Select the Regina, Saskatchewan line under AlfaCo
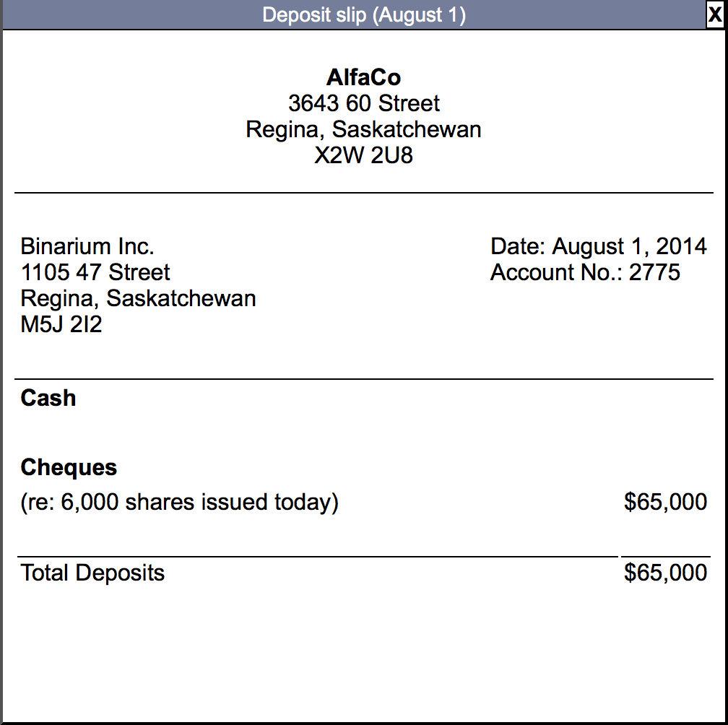 364,129
